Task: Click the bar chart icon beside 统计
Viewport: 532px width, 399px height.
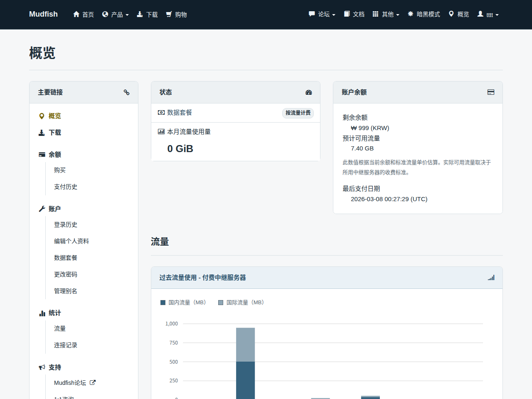Action: click(x=42, y=313)
